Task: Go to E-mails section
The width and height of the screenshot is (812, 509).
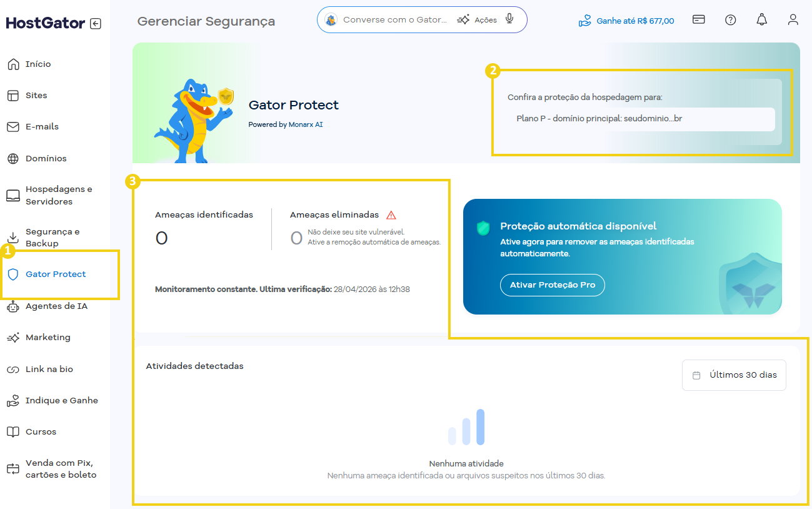Action: (42, 126)
